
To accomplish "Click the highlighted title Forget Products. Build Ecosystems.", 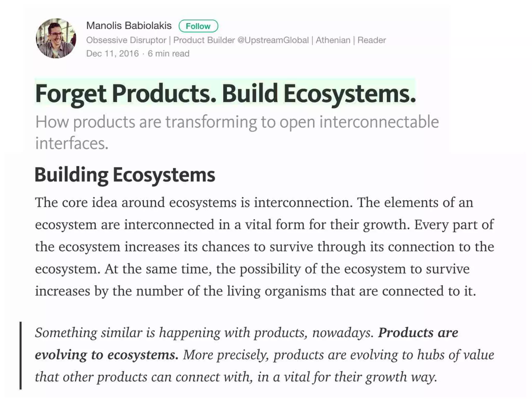I will pos(225,94).
